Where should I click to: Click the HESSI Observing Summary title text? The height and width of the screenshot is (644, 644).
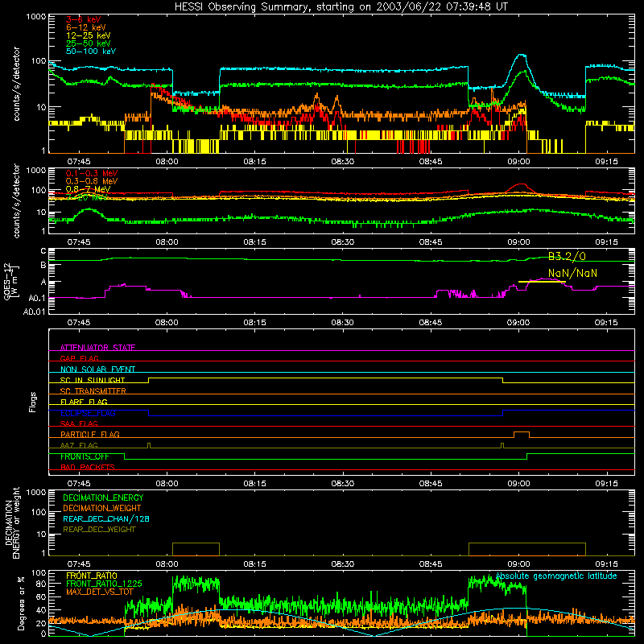pos(341,7)
